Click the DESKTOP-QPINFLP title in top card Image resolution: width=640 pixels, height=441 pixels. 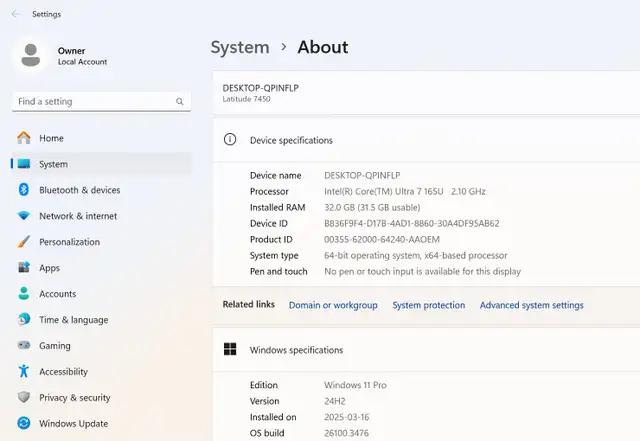click(x=260, y=88)
